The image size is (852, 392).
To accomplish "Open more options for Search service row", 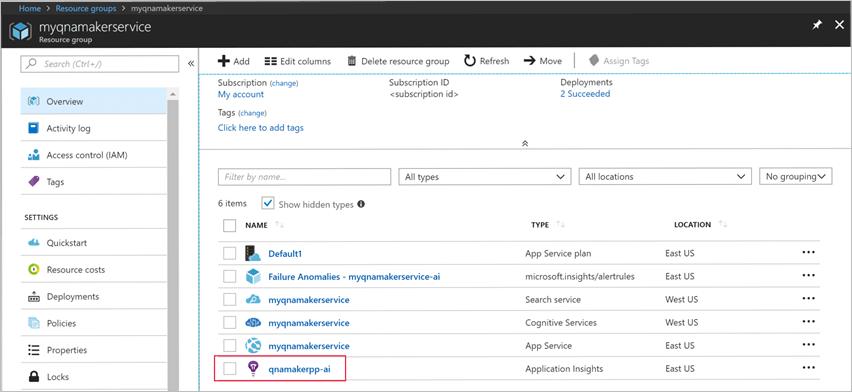I will pos(809,299).
